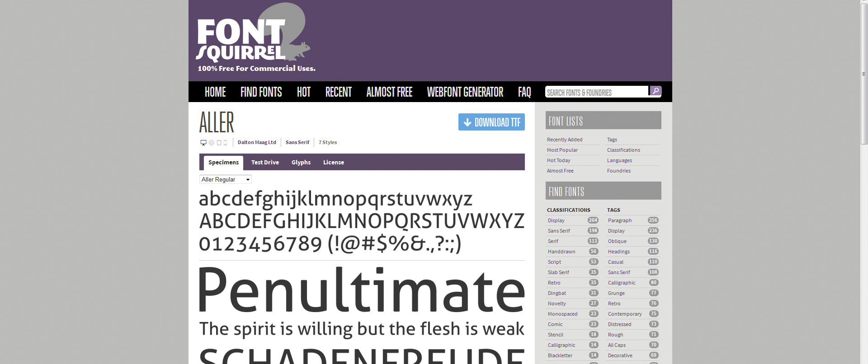
Task: Open the Glyphs tab
Action: pyautogui.click(x=301, y=163)
